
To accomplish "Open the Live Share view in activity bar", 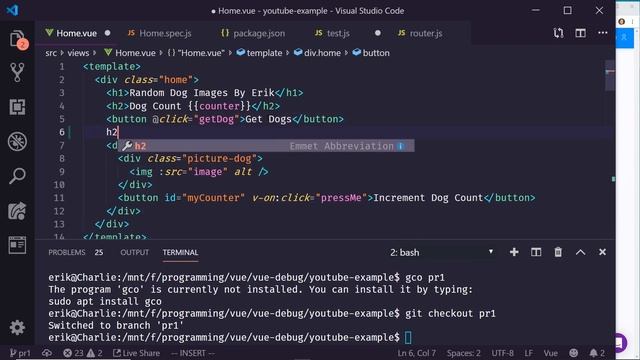I will click(17, 211).
